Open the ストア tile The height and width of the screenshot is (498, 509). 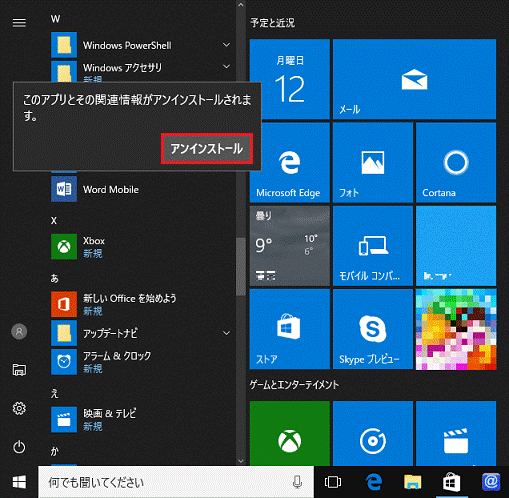point(290,329)
